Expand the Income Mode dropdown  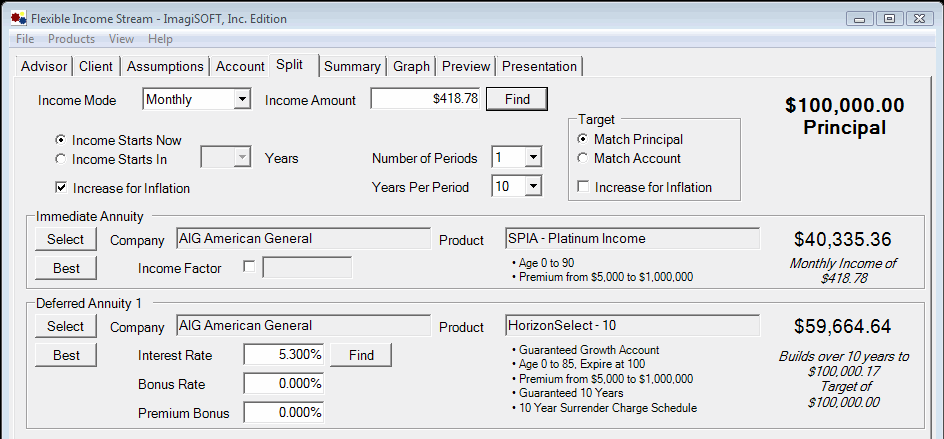[x=242, y=99]
